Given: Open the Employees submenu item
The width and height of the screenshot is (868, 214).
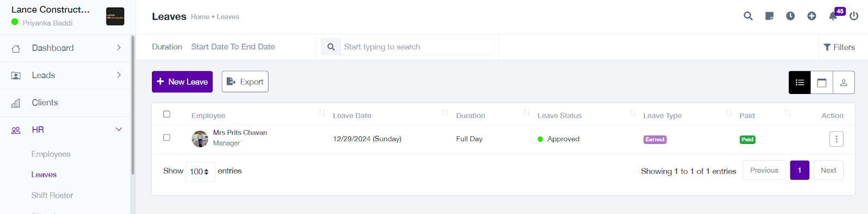Looking at the screenshot, I should click(x=51, y=154).
